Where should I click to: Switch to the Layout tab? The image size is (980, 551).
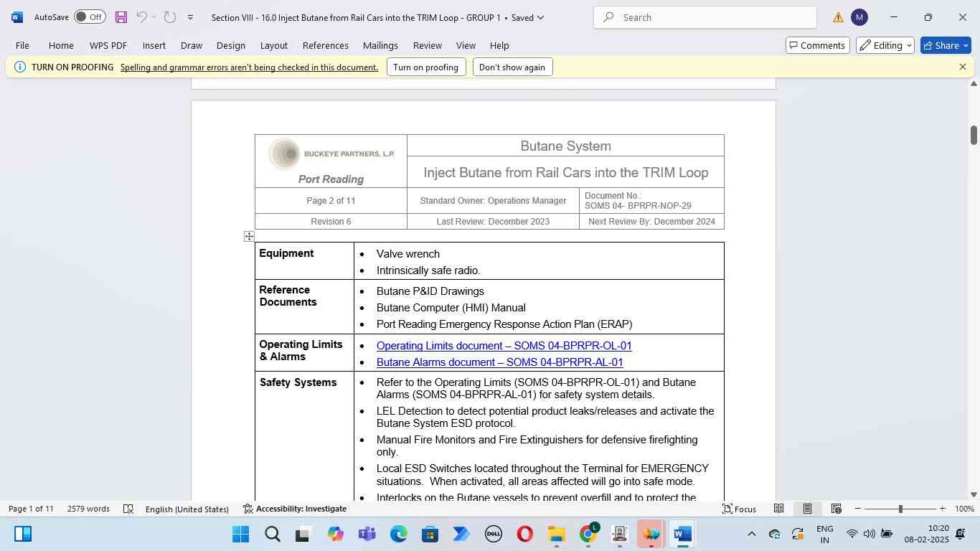click(274, 45)
